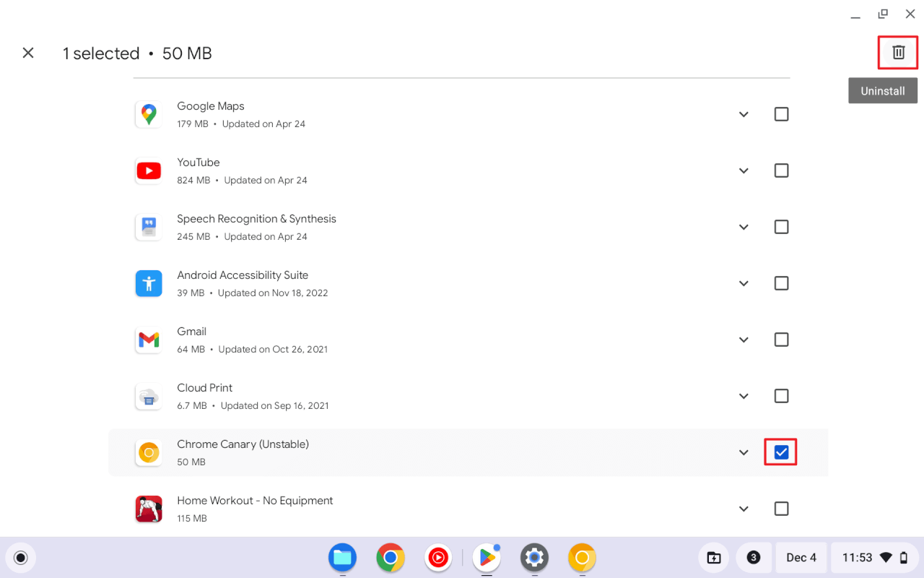This screenshot has width=924, height=578.
Task: Open YouTube Music from the shelf
Action: click(438, 558)
